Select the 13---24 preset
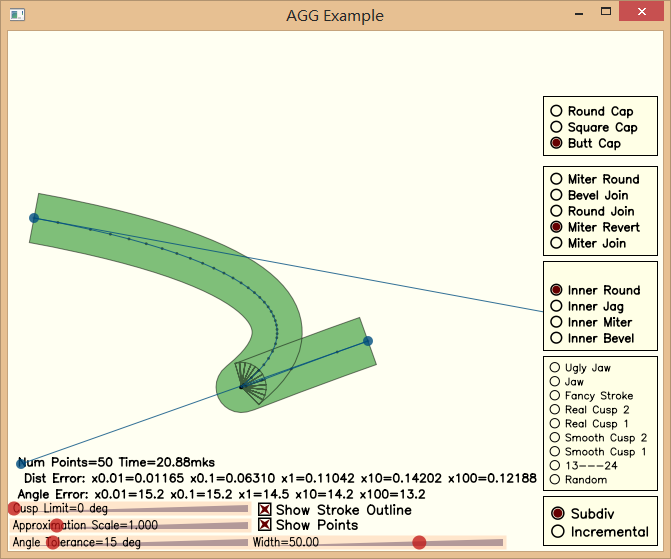This screenshot has width=671, height=559. pos(583,465)
